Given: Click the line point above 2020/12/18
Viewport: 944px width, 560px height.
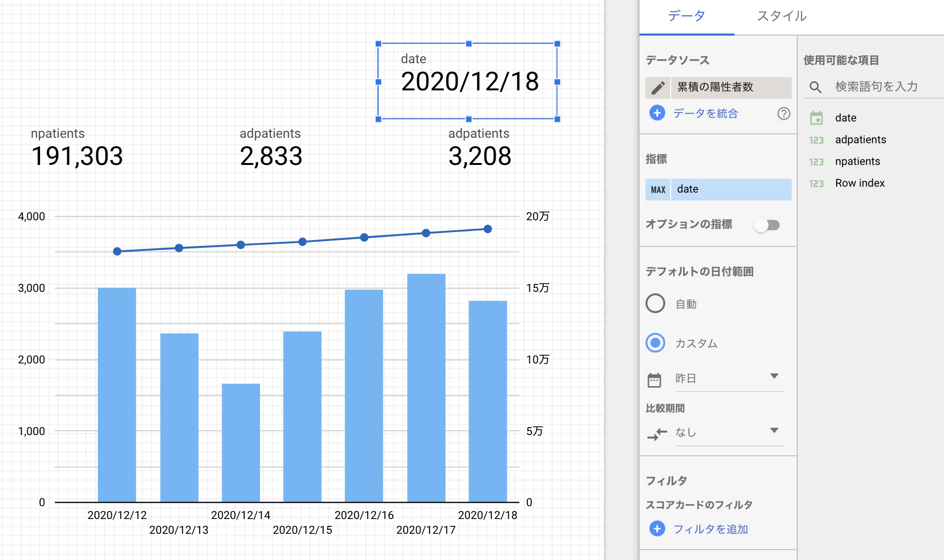Looking at the screenshot, I should coord(488,229).
